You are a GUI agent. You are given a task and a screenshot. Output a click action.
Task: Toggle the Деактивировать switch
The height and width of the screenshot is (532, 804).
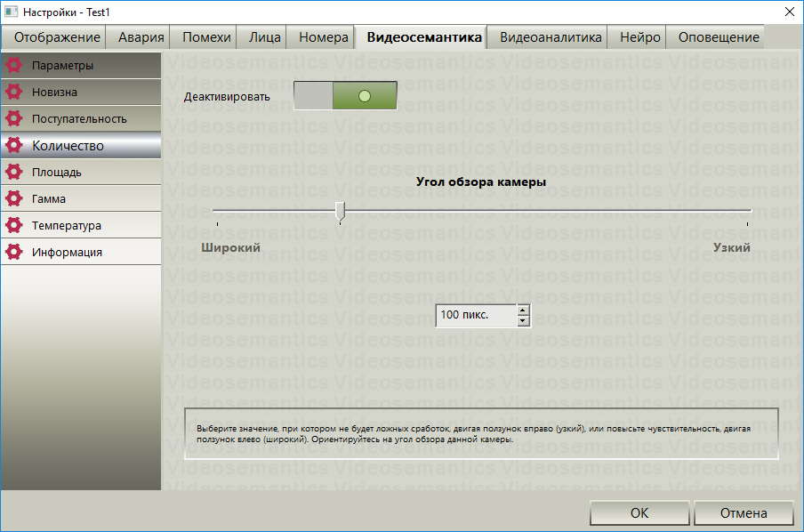pyautogui.click(x=345, y=95)
